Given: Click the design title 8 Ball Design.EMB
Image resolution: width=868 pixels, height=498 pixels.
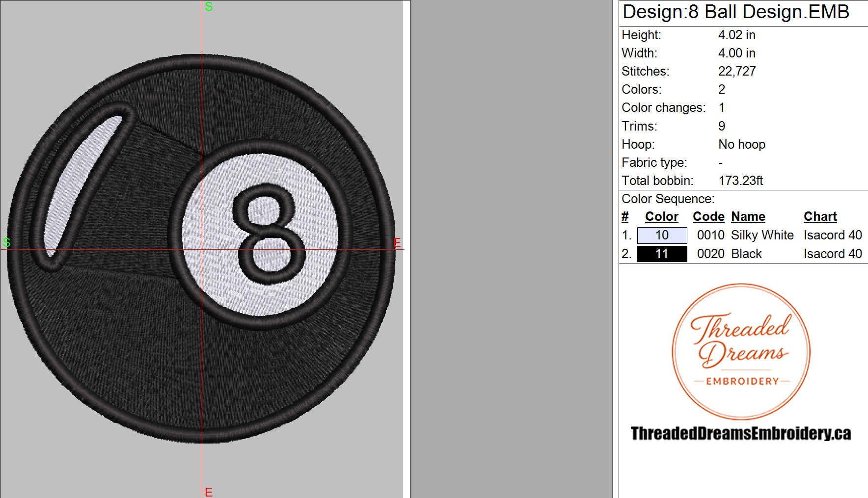Looking at the screenshot, I should pyautogui.click(x=769, y=12).
